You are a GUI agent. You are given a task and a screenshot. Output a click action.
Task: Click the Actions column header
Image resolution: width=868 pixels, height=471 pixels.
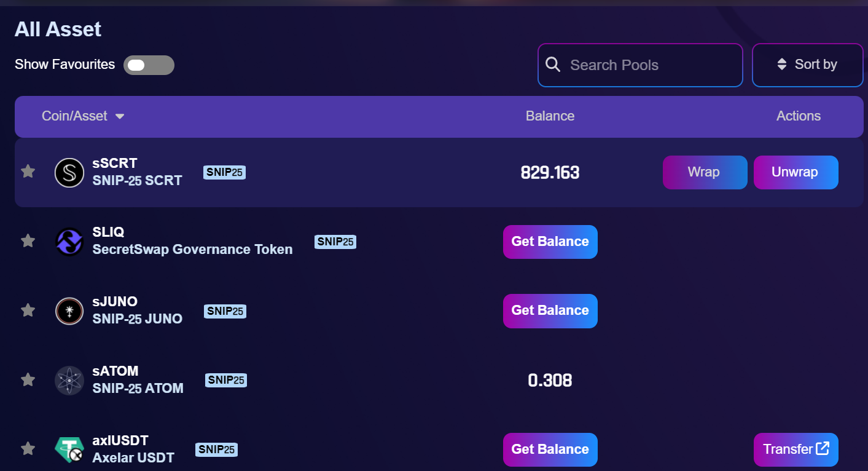[x=799, y=116]
